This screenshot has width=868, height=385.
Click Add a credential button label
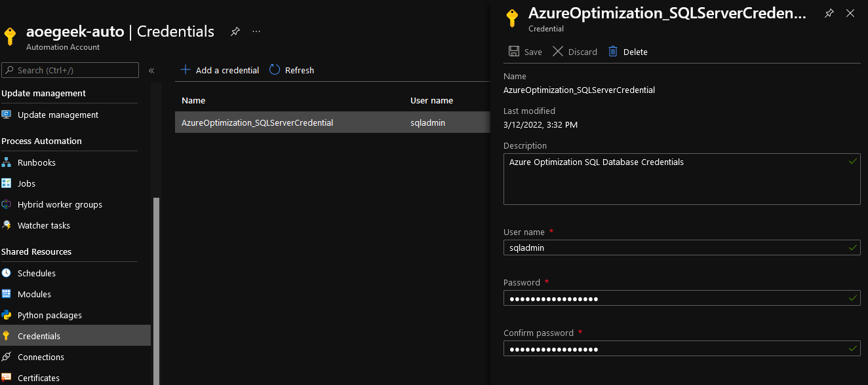coord(227,70)
